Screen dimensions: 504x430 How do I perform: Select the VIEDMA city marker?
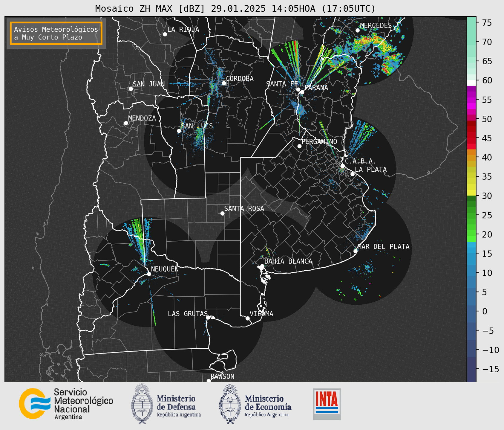[248, 318]
